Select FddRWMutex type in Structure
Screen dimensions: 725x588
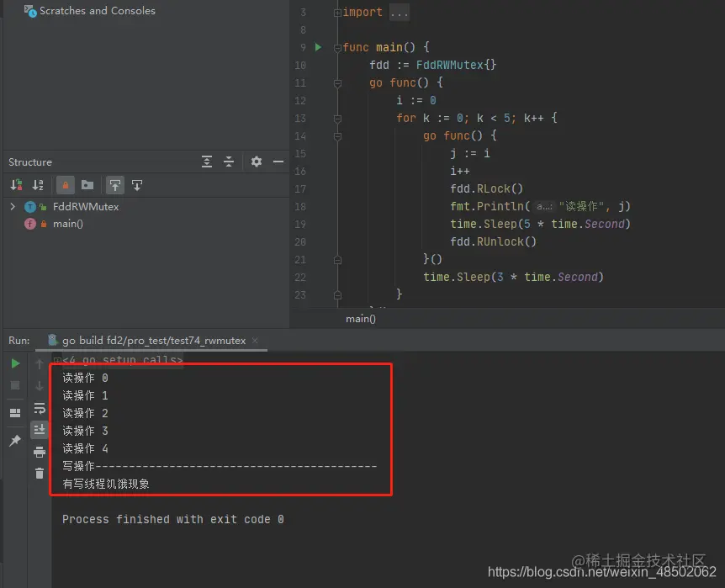pos(86,207)
